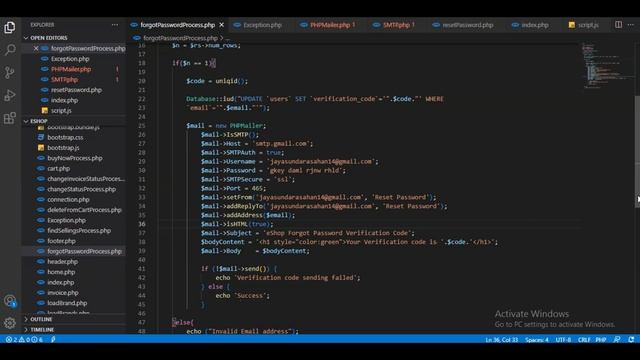
Task: Open Explorer views and more actions menu
Action: click(x=115, y=25)
